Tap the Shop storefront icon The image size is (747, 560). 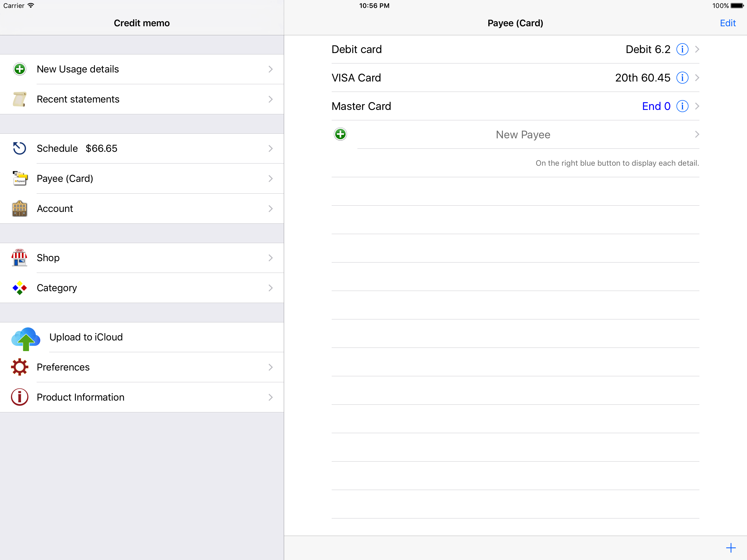click(20, 258)
